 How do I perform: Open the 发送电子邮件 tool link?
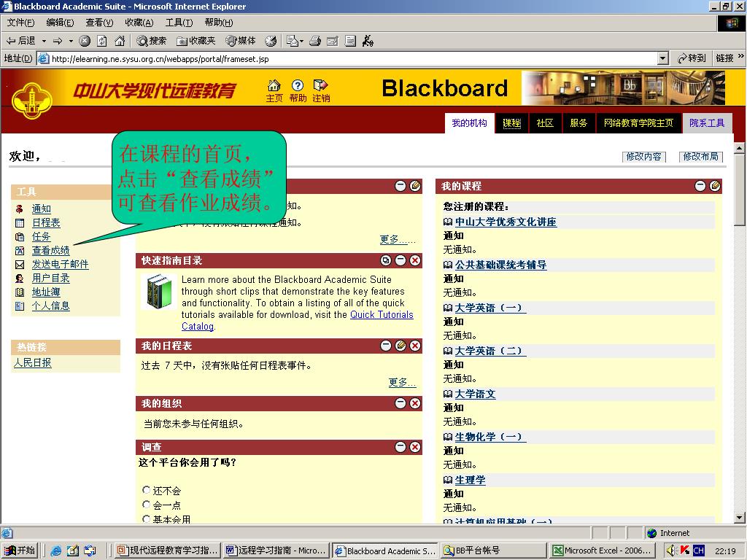[x=60, y=264]
